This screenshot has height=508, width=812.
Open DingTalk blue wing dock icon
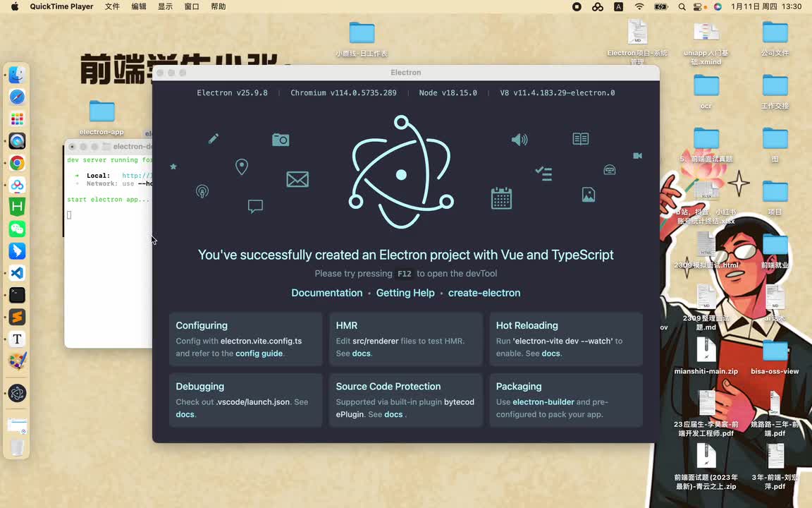(17, 251)
